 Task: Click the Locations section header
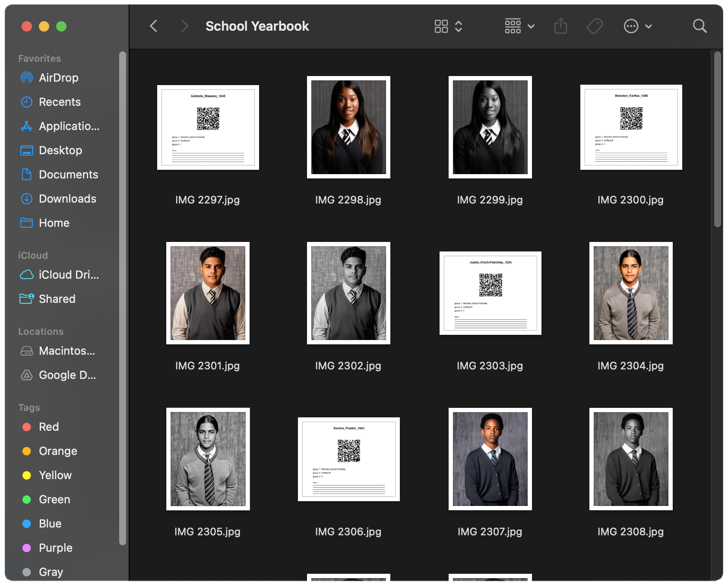point(41,331)
